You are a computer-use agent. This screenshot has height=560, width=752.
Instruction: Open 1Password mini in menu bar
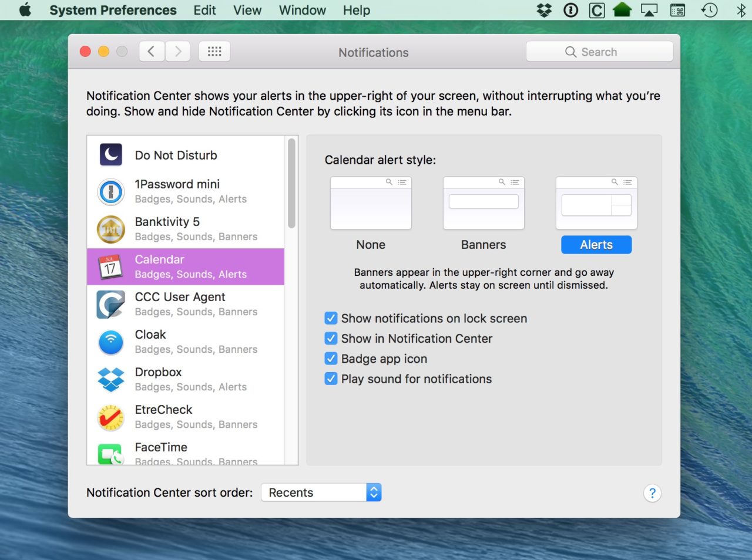pyautogui.click(x=570, y=10)
